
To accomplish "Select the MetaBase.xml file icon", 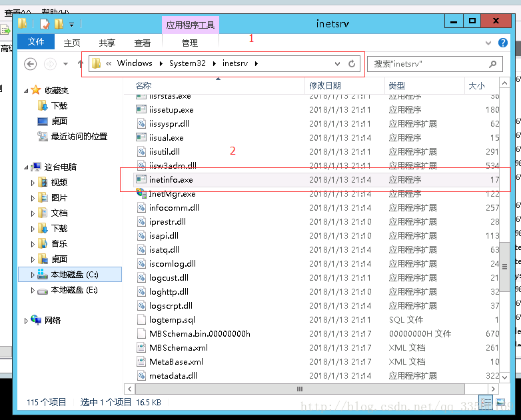I will (141, 361).
